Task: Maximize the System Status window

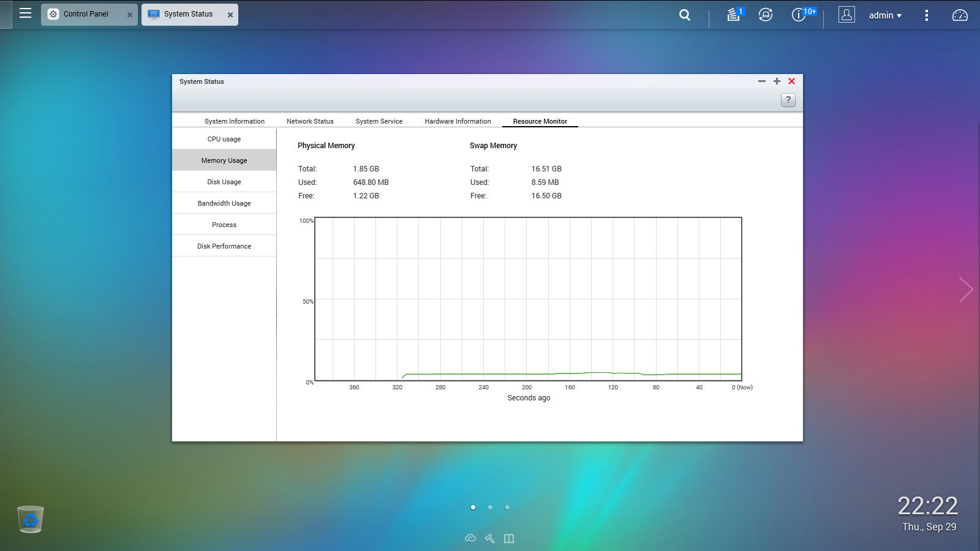Action: pos(777,81)
